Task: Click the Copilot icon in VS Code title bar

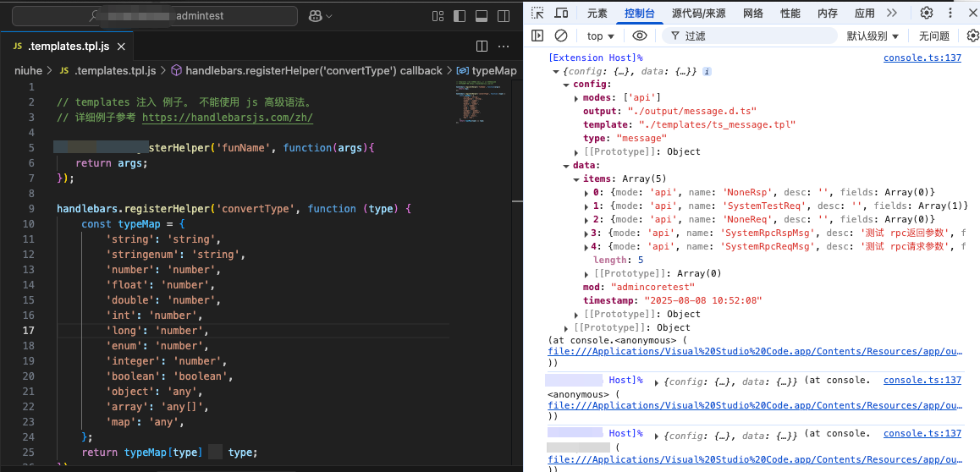Action: click(x=316, y=15)
